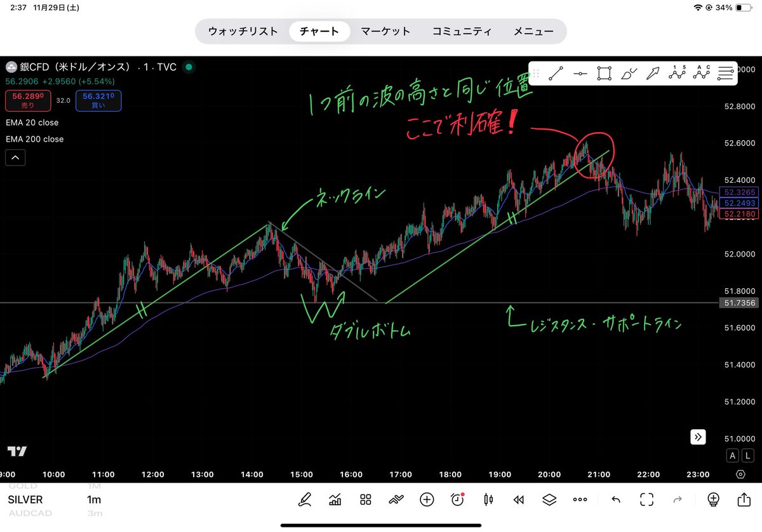Open chart settings gear at axis corner
The image size is (762, 532).
coord(740,474)
